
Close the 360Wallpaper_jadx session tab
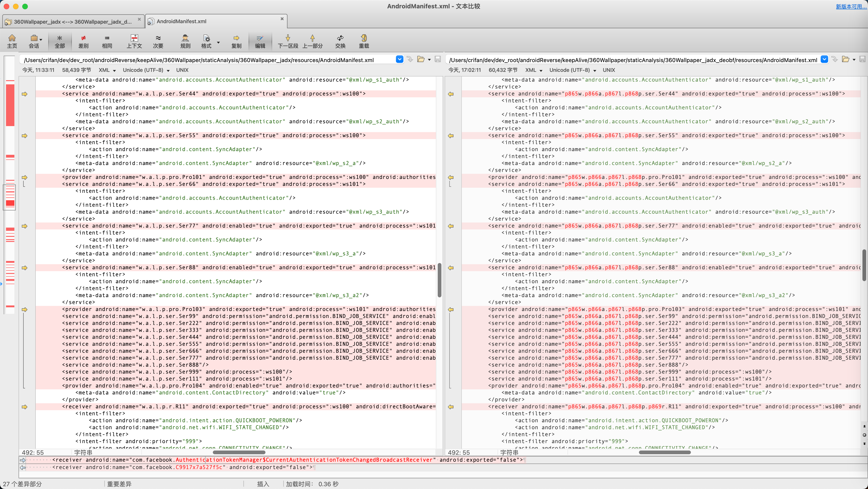139,19
